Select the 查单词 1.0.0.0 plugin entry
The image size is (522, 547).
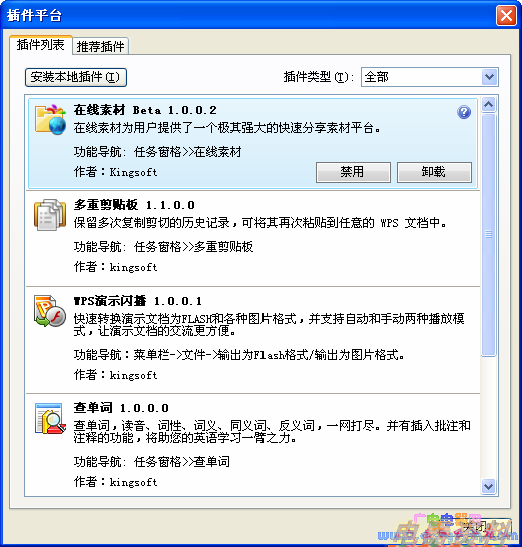[x=253, y=444]
